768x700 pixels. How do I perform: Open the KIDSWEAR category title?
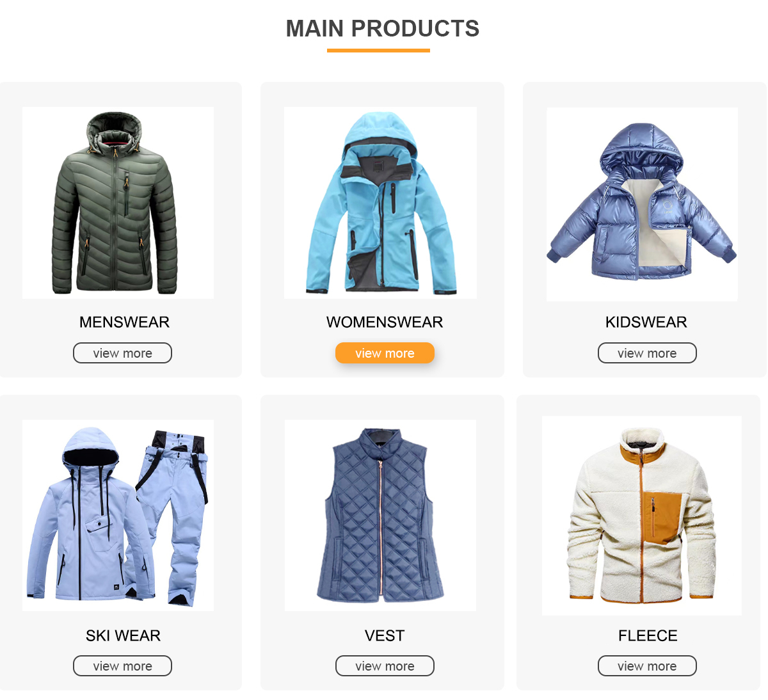coord(646,322)
